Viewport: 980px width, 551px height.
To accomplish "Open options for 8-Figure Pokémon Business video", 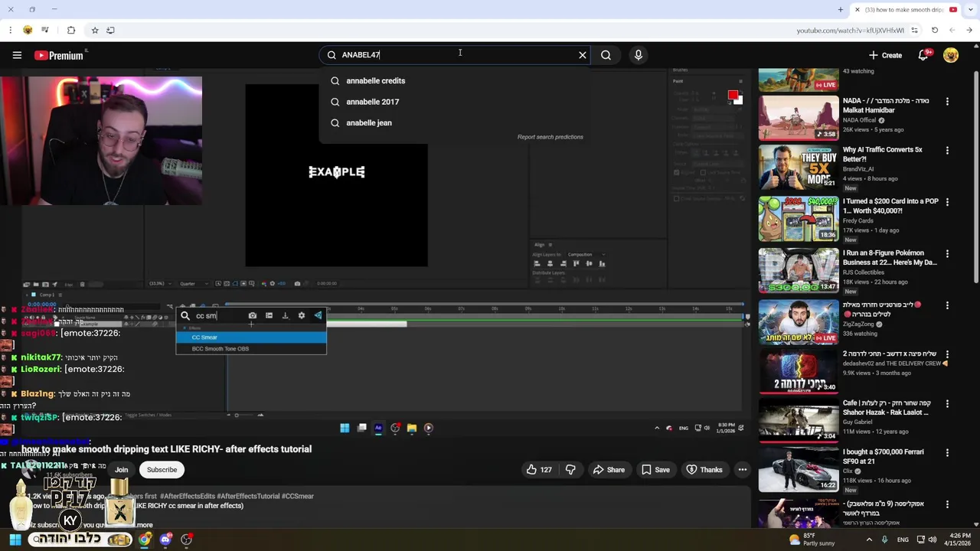I will [x=947, y=253].
